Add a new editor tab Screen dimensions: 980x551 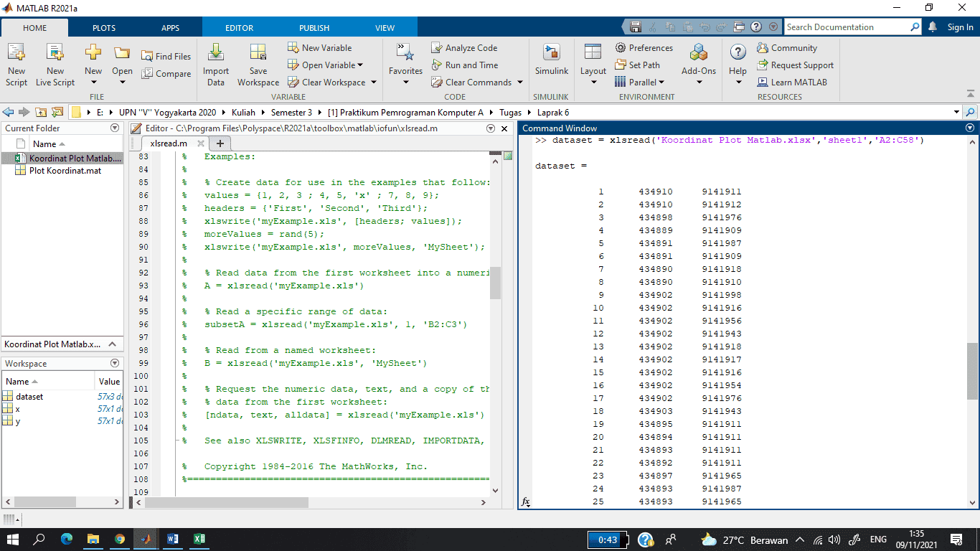[220, 143]
